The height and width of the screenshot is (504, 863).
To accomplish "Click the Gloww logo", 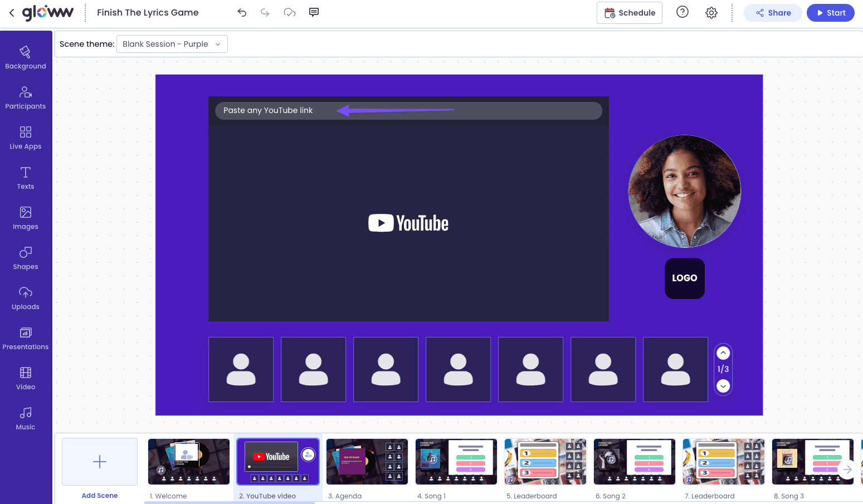I will click(x=48, y=12).
